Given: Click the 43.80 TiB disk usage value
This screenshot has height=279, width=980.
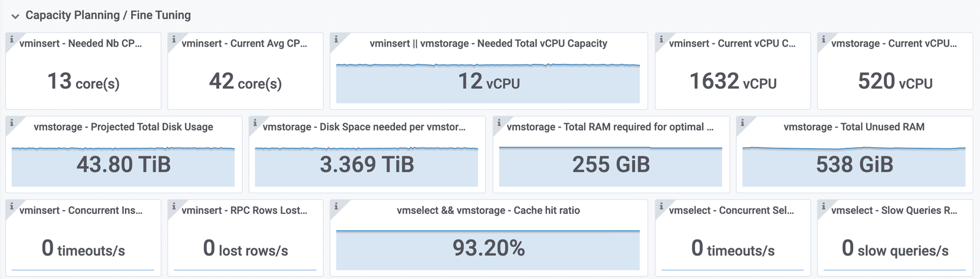Looking at the screenshot, I should [x=123, y=164].
